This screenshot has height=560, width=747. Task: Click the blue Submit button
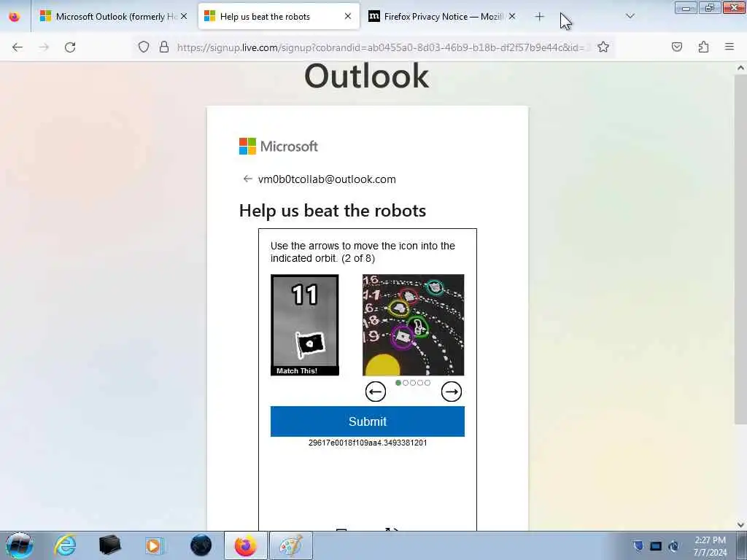pyautogui.click(x=368, y=421)
